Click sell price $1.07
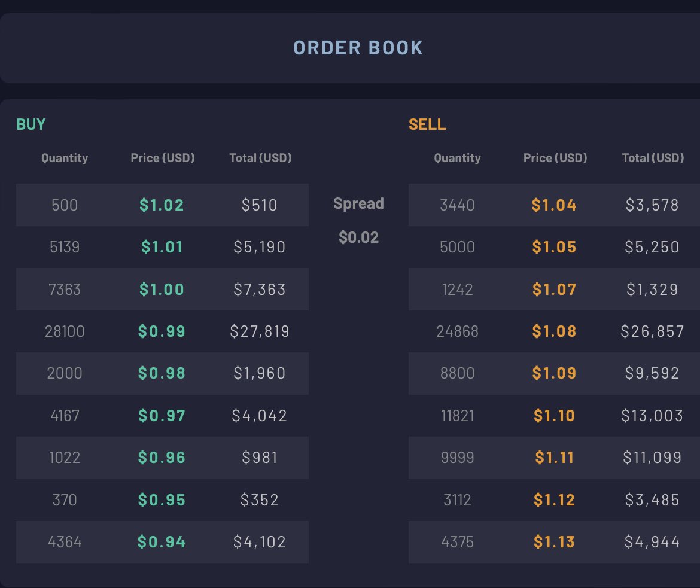This screenshot has height=588, width=700. click(x=554, y=290)
